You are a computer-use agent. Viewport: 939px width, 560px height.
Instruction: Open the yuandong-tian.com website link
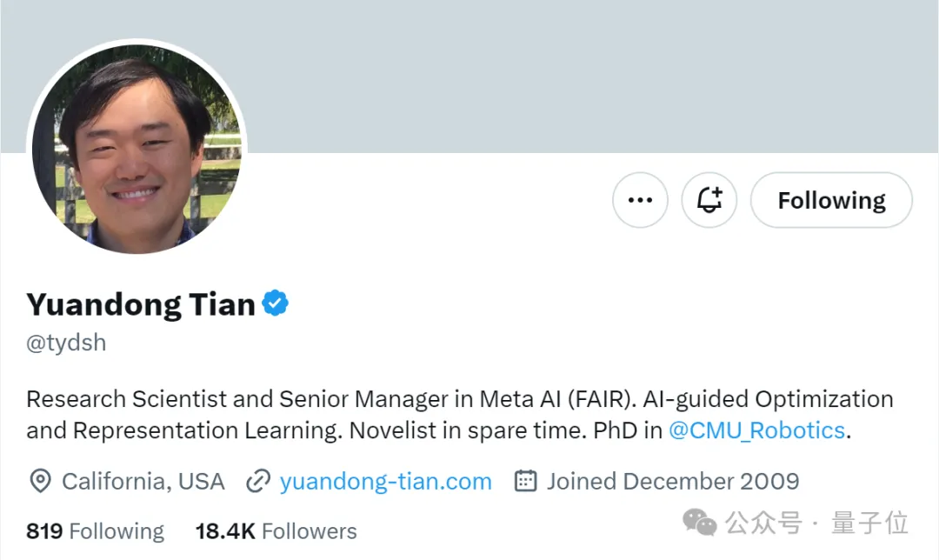click(x=386, y=482)
